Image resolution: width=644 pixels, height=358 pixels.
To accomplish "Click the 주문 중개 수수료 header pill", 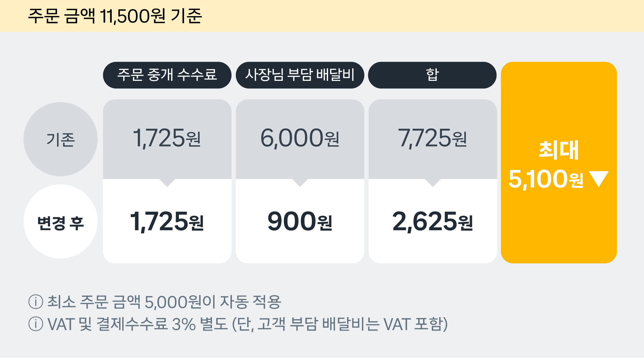I will (167, 75).
